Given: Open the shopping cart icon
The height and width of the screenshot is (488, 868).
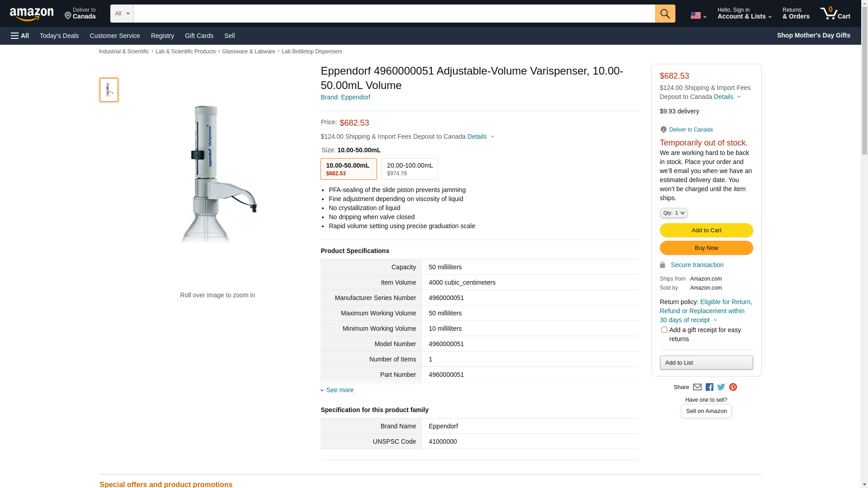Looking at the screenshot, I should pyautogui.click(x=835, y=14).
